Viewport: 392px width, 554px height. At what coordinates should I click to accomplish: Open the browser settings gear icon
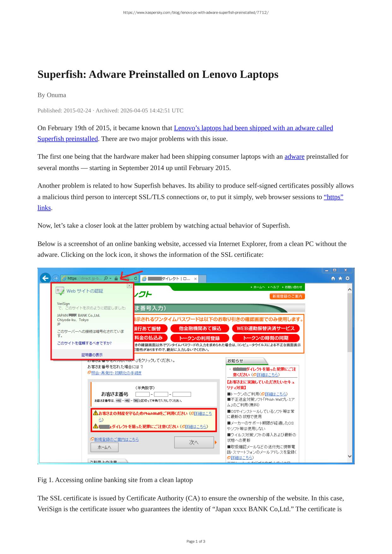(x=347, y=278)
